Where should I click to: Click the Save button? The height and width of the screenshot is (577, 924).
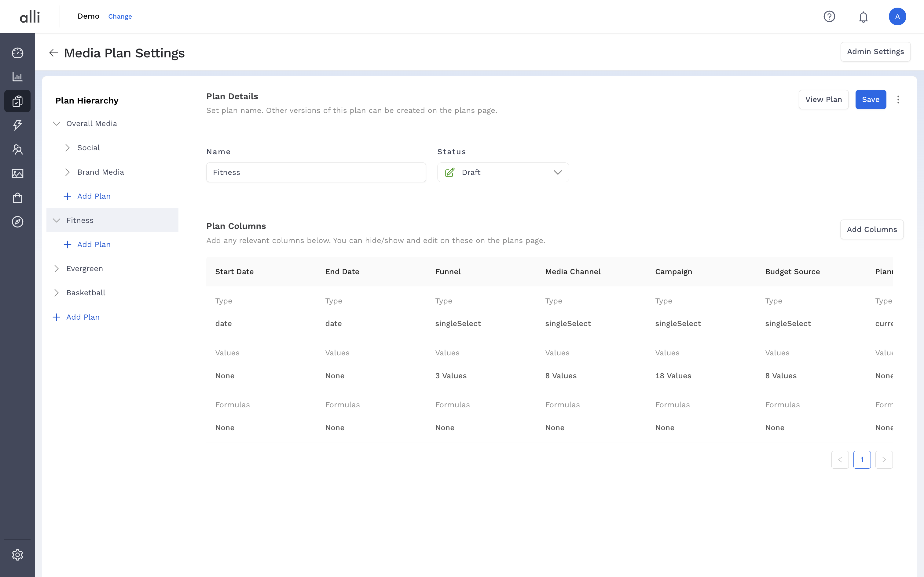[870, 100]
